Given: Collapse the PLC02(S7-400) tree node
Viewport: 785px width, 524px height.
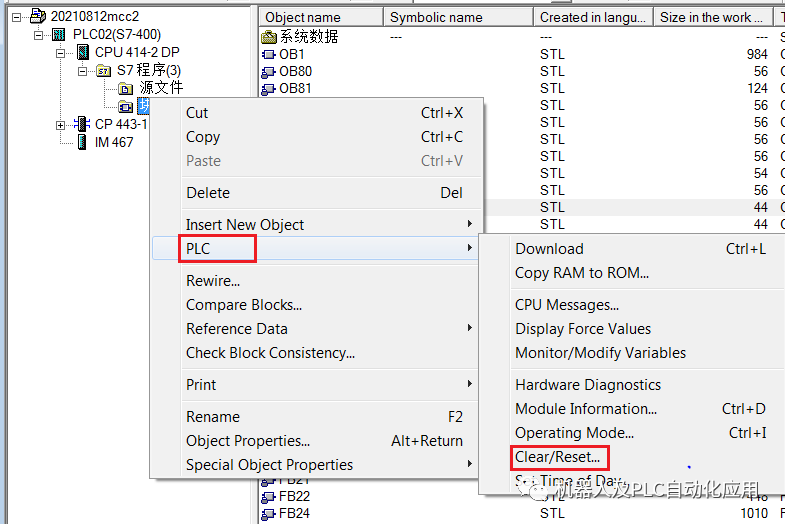Looking at the screenshot, I should click(x=39, y=35).
